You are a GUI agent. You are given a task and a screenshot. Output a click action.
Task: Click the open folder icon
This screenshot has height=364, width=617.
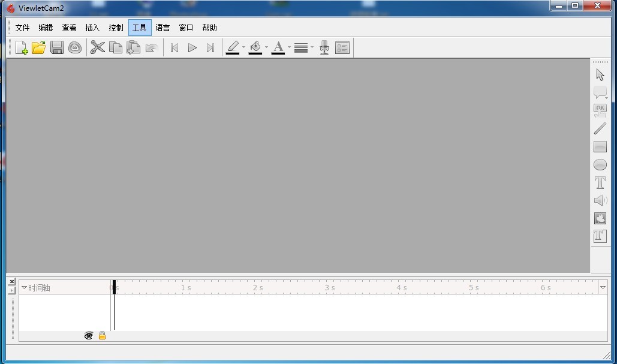tap(38, 48)
